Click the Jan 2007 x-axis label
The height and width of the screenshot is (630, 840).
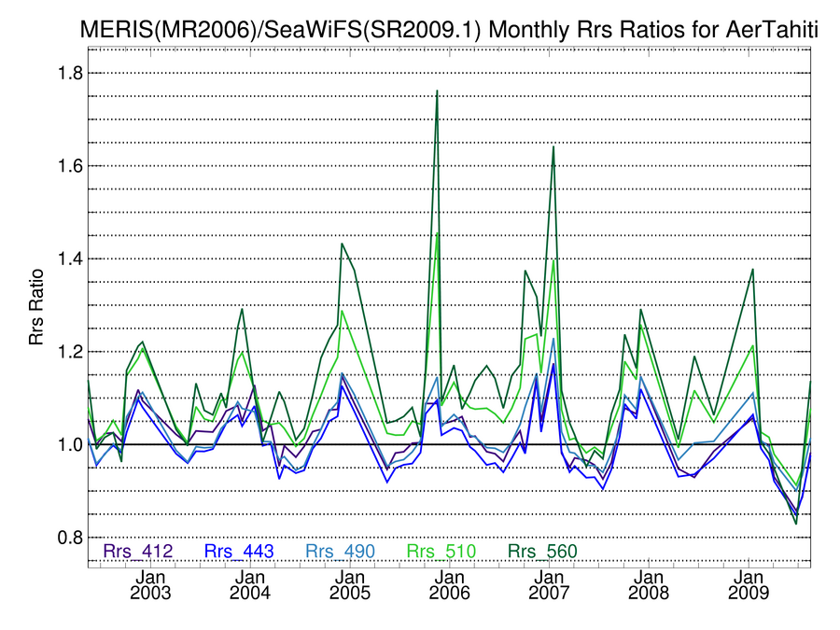(549, 585)
